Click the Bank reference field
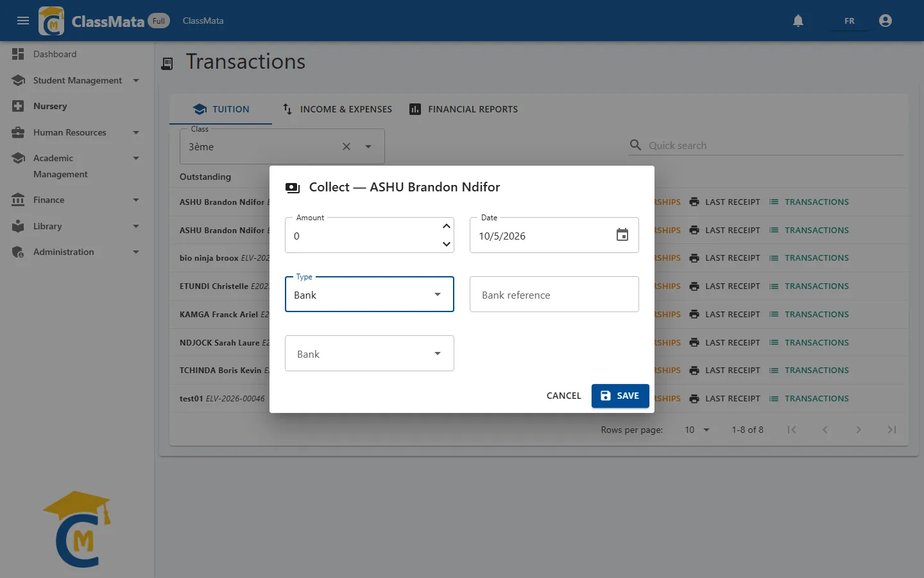The width and height of the screenshot is (924, 578). point(554,295)
